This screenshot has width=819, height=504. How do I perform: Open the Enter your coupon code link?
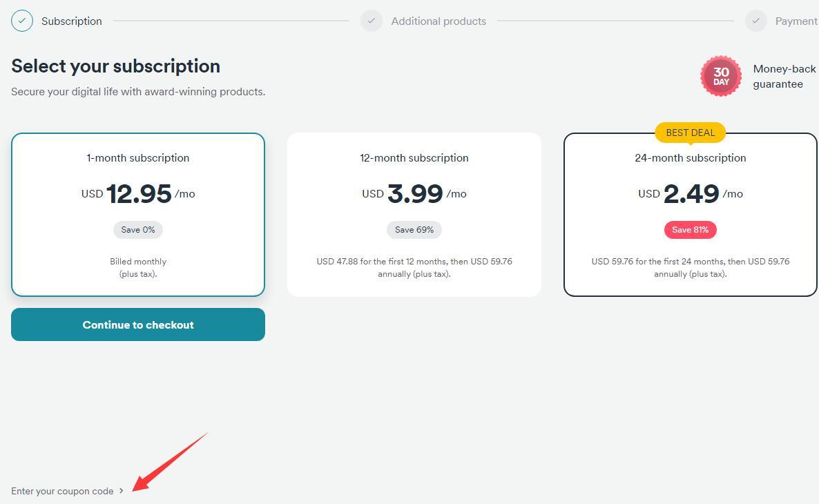62,491
